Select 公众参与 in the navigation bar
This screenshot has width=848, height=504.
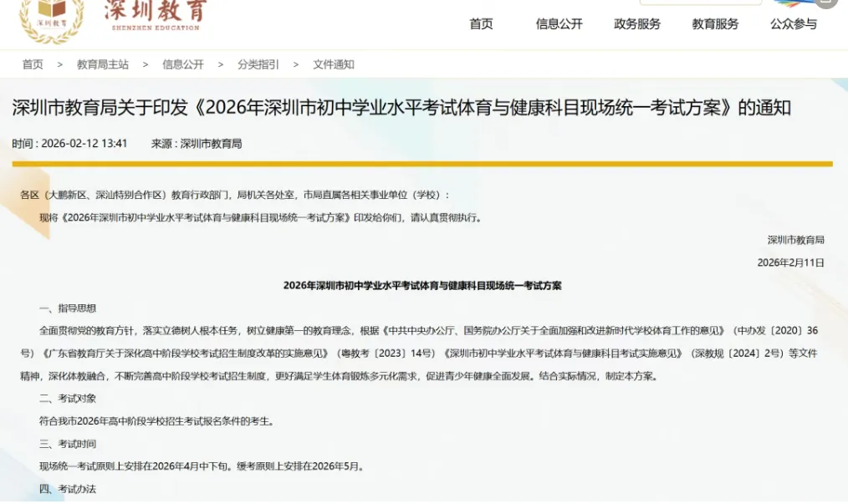[793, 24]
